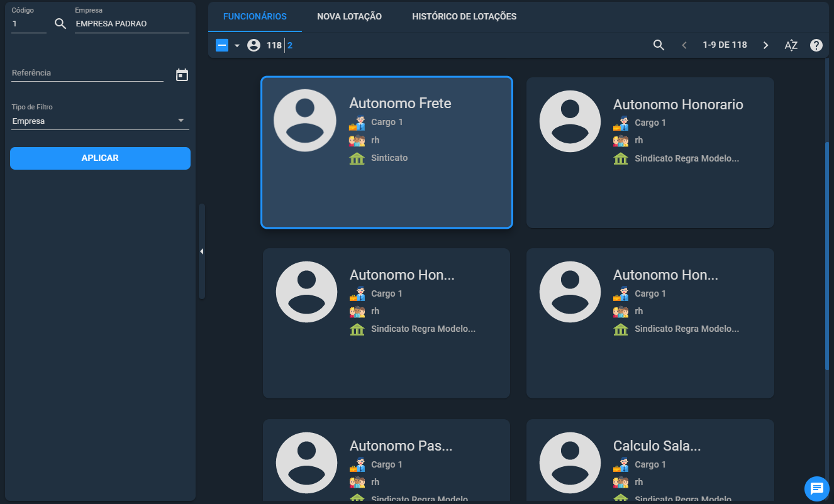Screen dimensions: 834x504
Task: Open the Histórico de Lotações tab
Action: coord(464,16)
